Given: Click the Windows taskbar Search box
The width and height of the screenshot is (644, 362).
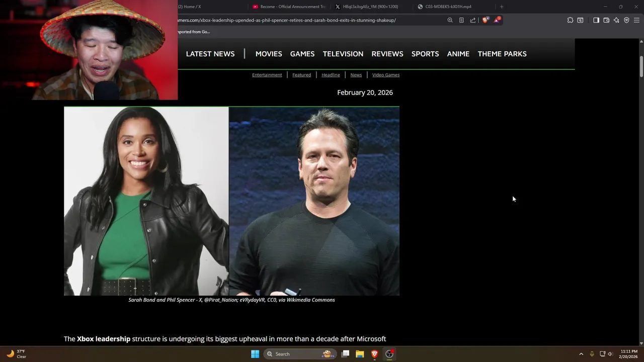Looking at the screenshot, I should 300,354.
